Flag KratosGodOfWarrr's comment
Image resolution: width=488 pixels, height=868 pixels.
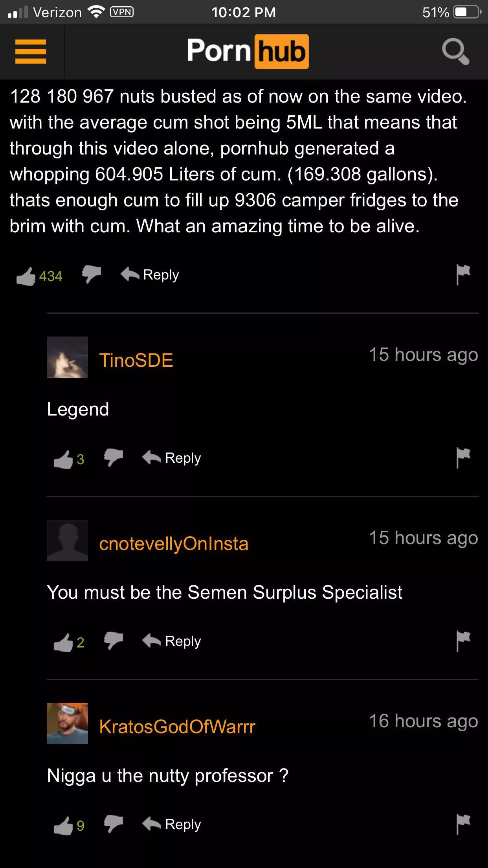point(463,824)
